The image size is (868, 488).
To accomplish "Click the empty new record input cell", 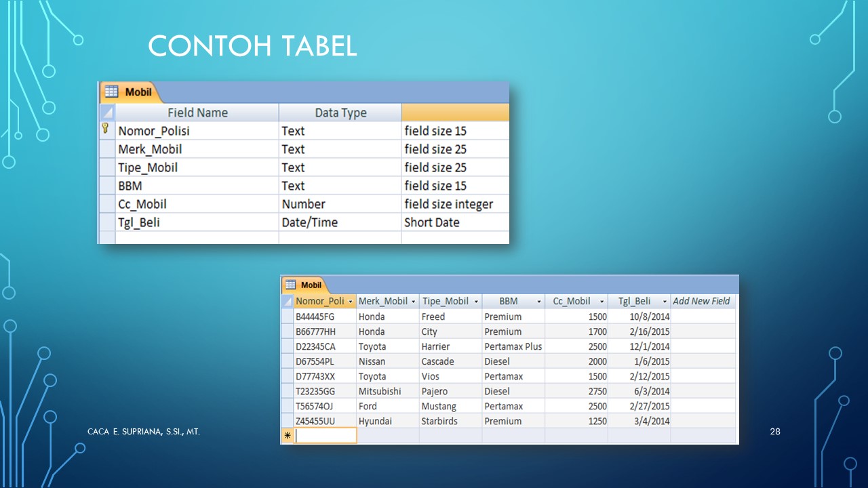I will (324, 434).
